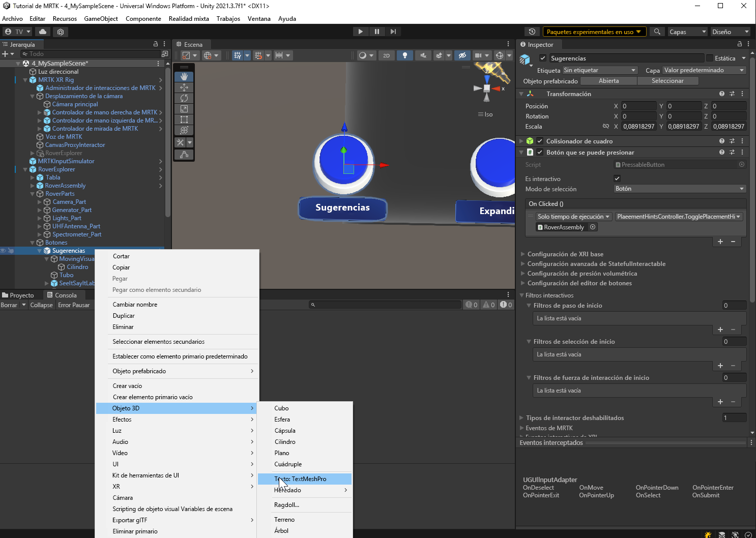
Task: Disable the Sugerencias object checkbox in Inspector
Action: 543,58
